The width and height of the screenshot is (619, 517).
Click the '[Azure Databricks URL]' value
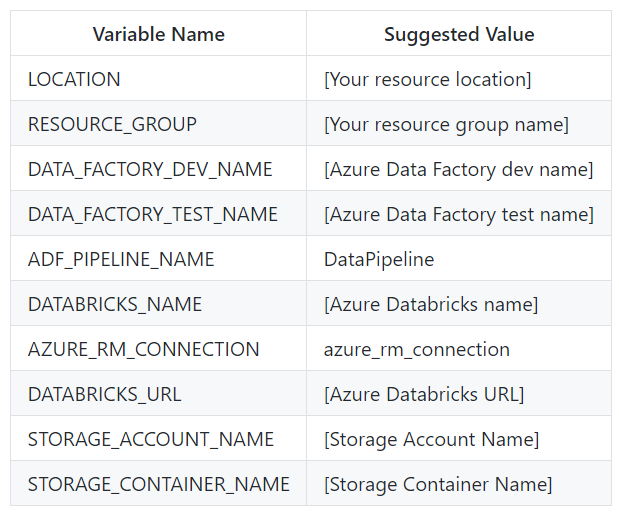(x=423, y=394)
